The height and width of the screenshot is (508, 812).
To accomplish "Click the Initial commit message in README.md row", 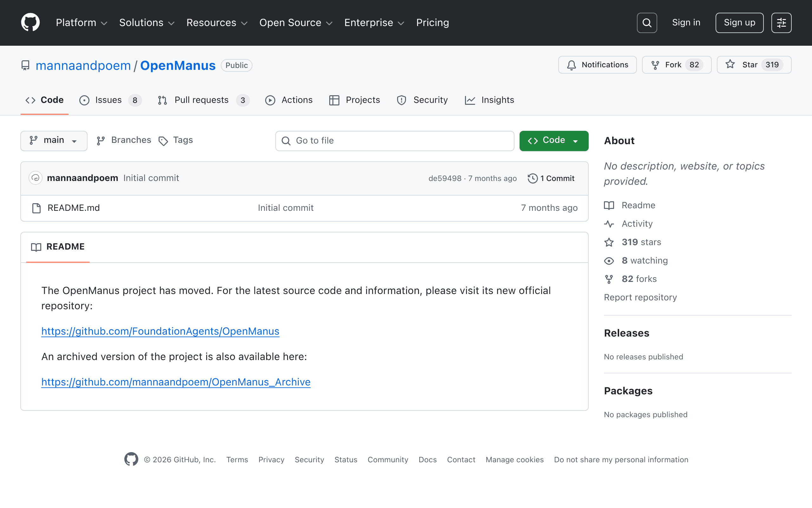I will (x=285, y=208).
